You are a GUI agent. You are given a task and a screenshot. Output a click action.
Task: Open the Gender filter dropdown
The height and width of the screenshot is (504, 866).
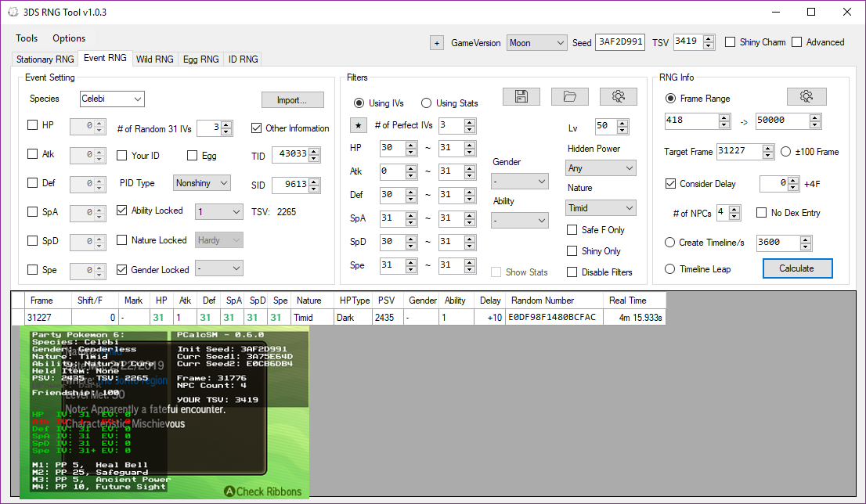click(x=520, y=181)
